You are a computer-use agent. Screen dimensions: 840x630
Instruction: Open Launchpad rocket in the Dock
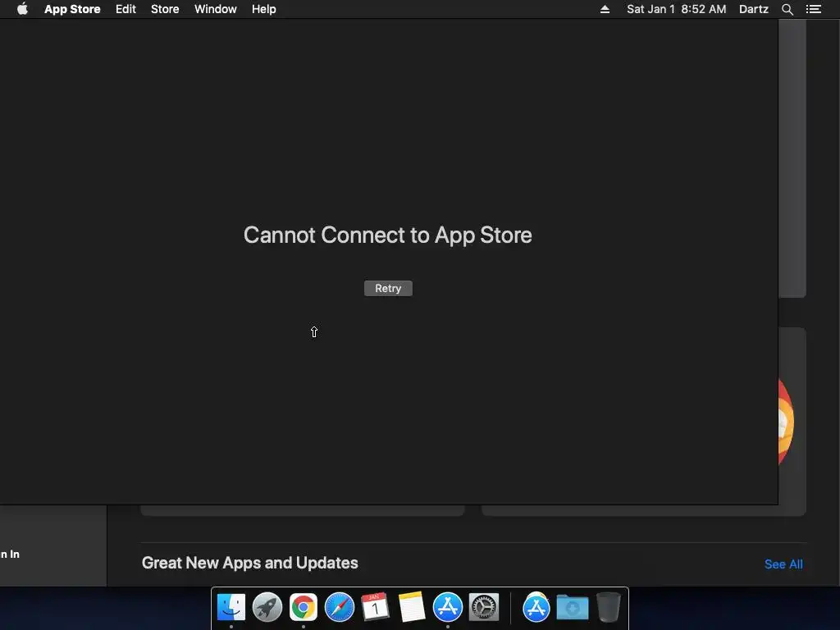[267, 608]
